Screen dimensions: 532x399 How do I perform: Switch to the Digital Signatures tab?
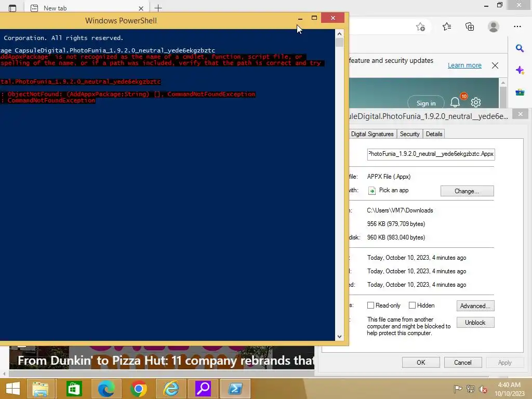pos(372,134)
